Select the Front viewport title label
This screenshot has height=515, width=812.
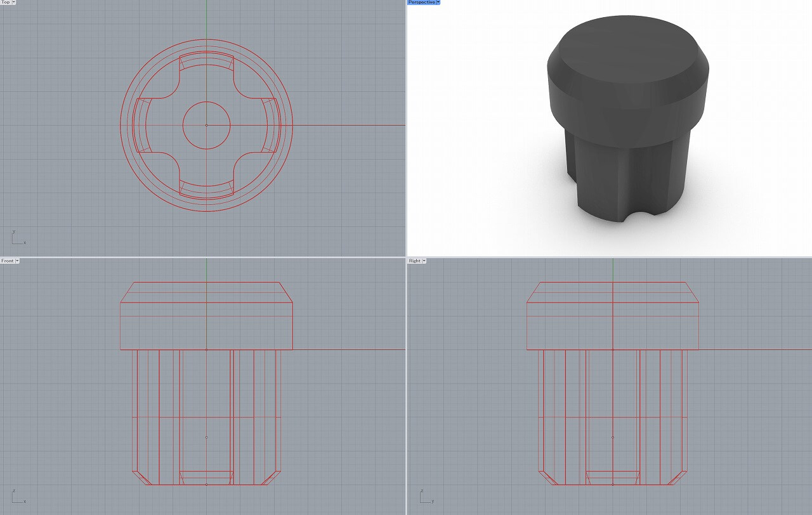pyautogui.click(x=7, y=261)
